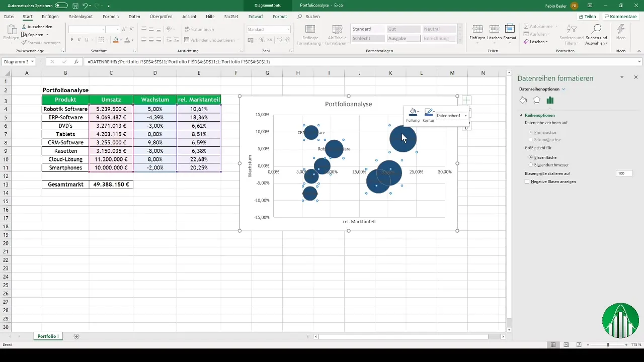Click the Teilen button
The width and height of the screenshot is (644, 362).
587,17
